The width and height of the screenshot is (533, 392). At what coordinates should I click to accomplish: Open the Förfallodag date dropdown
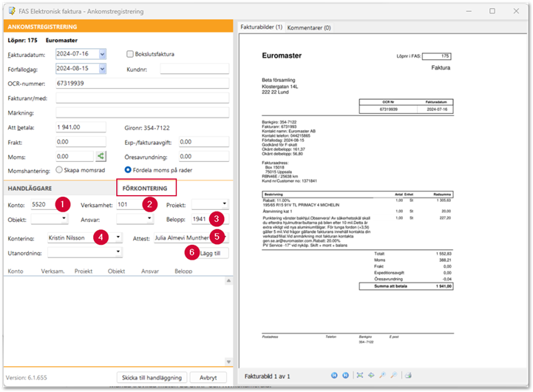[102, 69]
